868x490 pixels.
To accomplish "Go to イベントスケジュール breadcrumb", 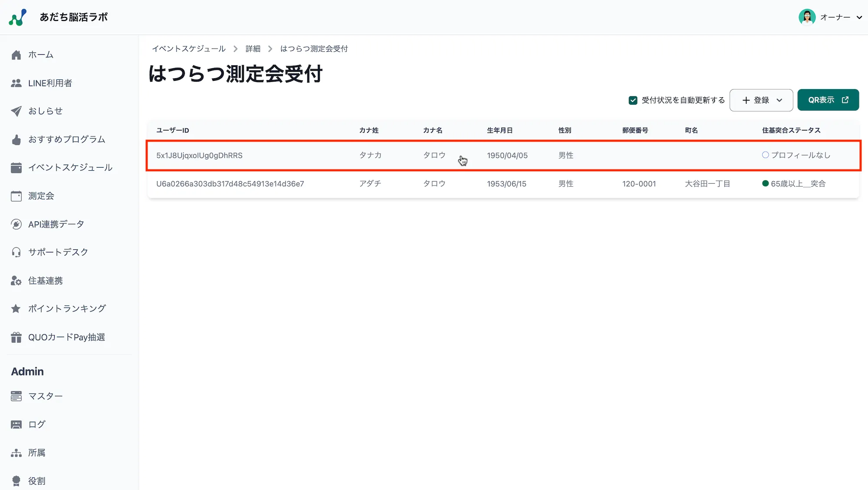I will (x=189, y=49).
